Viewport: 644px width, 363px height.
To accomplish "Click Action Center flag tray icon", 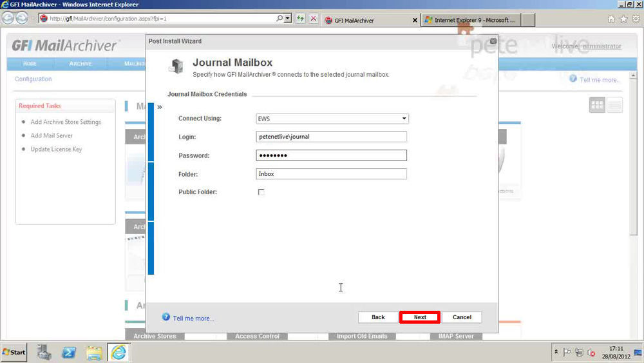I will (567, 352).
